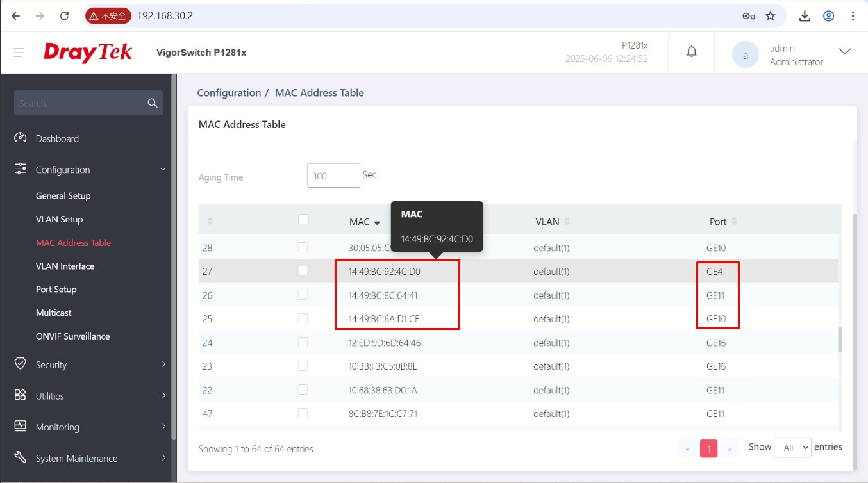Image resolution: width=868 pixels, height=483 pixels.
Task: Open the browser password key icon
Action: coord(748,16)
